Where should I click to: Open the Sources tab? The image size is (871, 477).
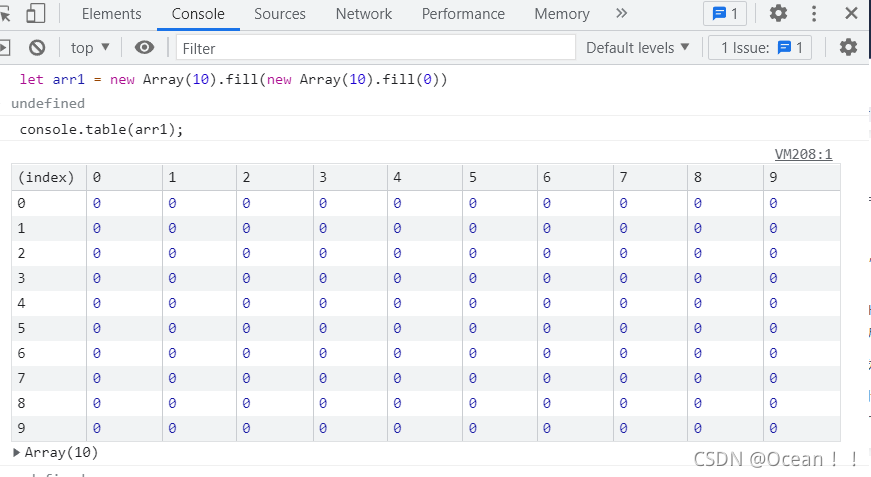[279, 14]
